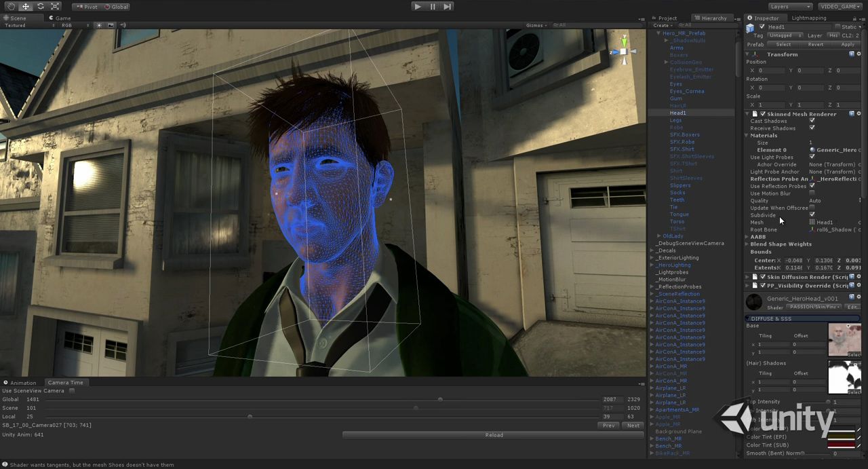
Task: Click the Step forward button
Action: click(x=448, y=6)
